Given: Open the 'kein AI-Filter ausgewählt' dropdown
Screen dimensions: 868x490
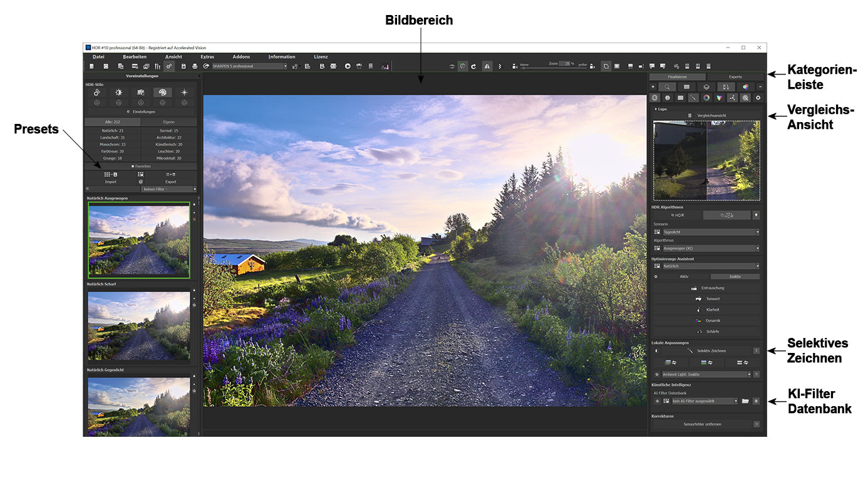Looking at the screenshot, I should point(705,401).
